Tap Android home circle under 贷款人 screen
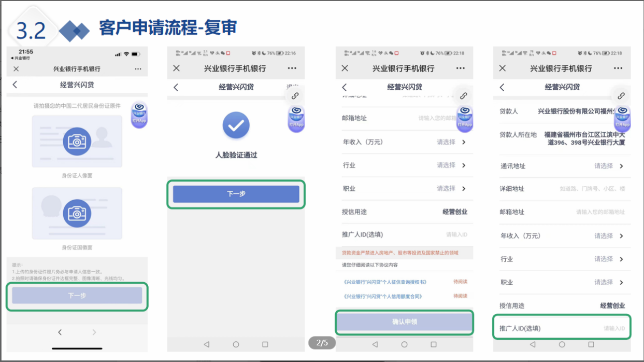 562,344
